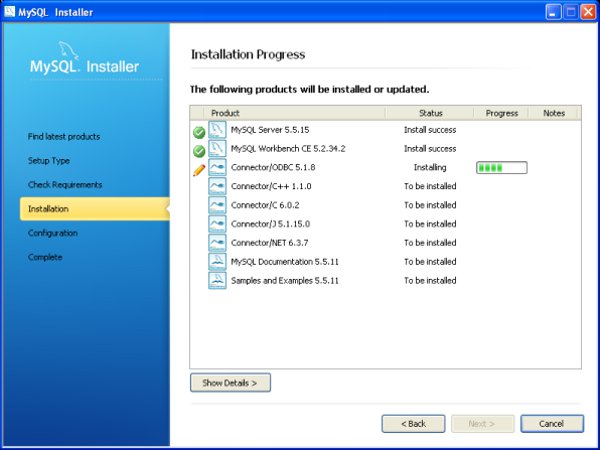Image resolution: width=600 pixels, height=450 pixels.
Task: Click the Connector/ODBC progress bar
Action: [x=502, y=168]
